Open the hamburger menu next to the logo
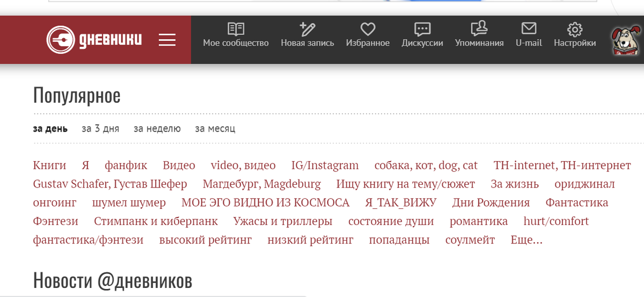644x297 pixels. coord(167,40)
